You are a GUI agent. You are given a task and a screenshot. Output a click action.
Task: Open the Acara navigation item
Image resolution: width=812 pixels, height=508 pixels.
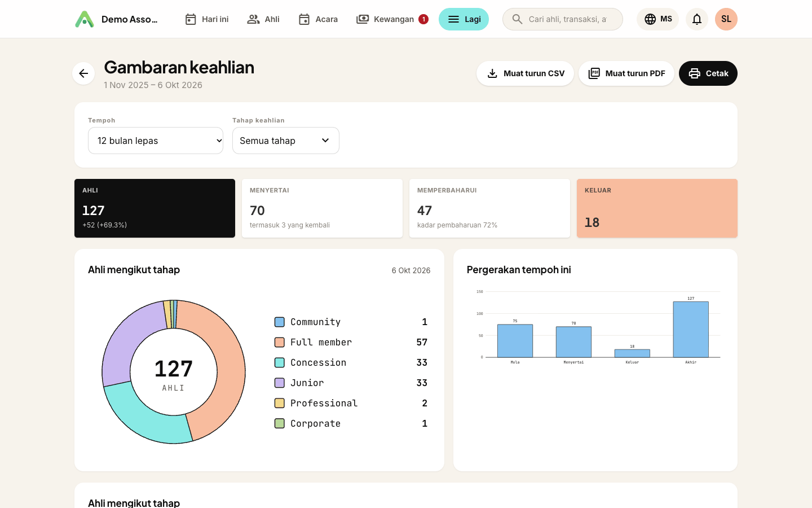click(x=318, y=19)
